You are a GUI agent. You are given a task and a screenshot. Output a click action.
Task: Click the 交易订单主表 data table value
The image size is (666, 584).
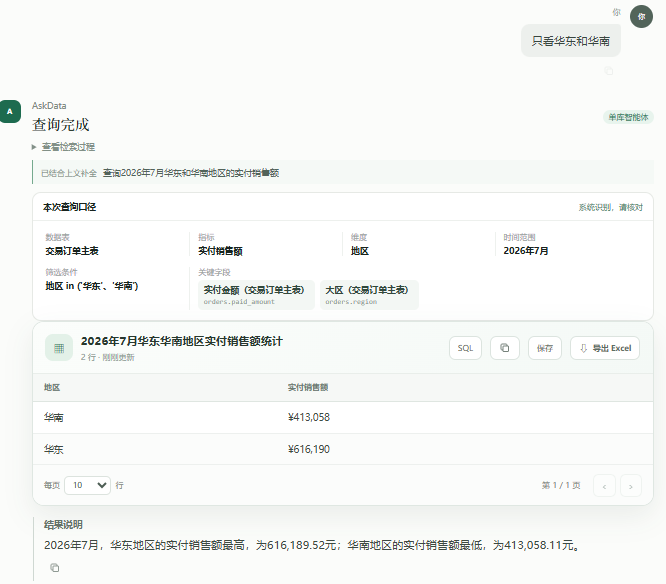tap(72, 251)
